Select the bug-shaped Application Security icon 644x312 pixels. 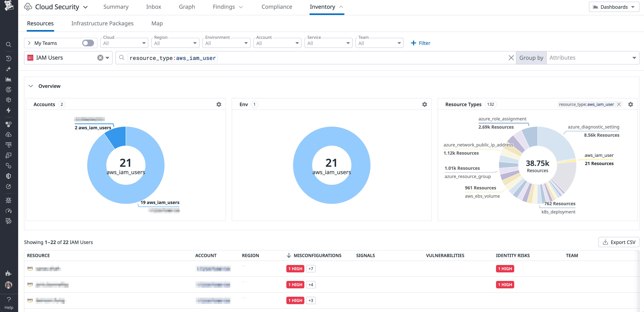pyautogui.click(x=9, y=200)
